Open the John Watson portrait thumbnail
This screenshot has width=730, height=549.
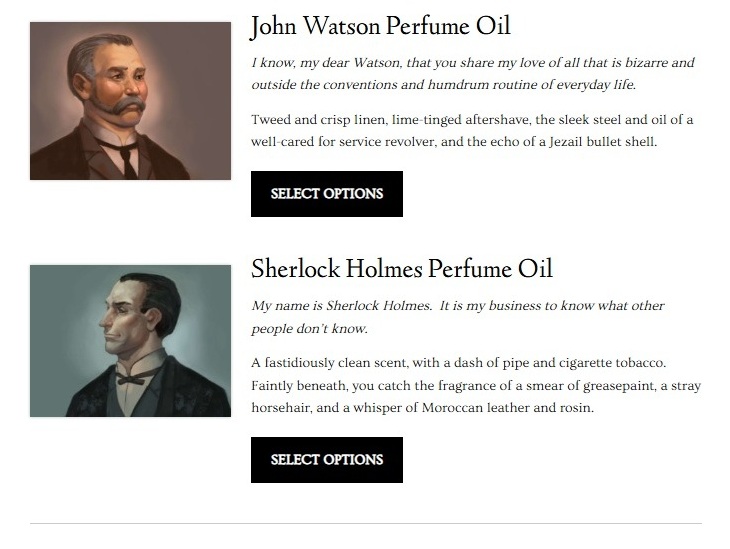coord(130,101)
